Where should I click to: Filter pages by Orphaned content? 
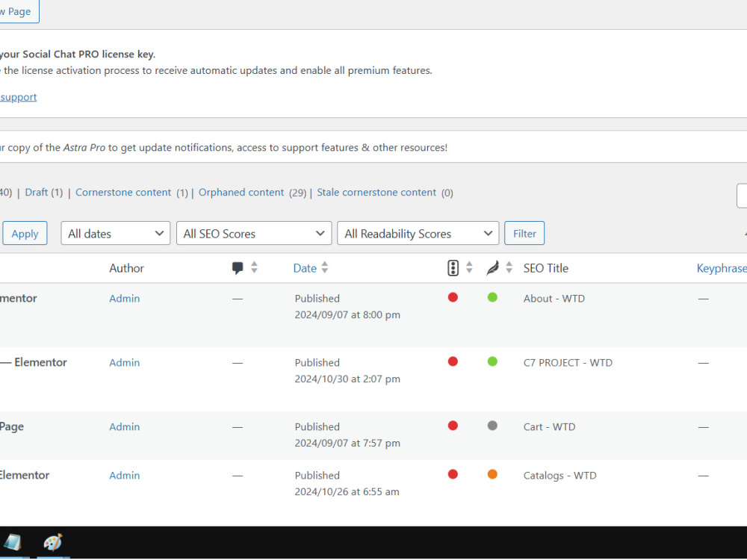pos(241,193)
